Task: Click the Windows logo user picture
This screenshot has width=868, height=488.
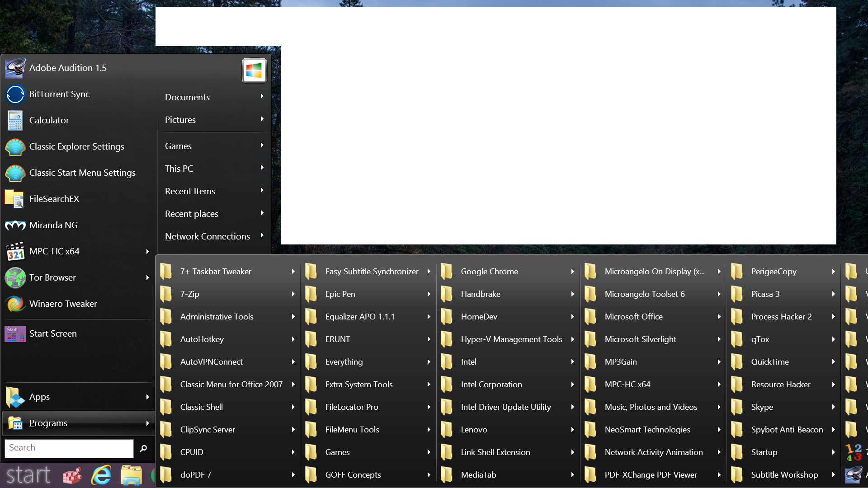Action: click(x=254, y=70)
